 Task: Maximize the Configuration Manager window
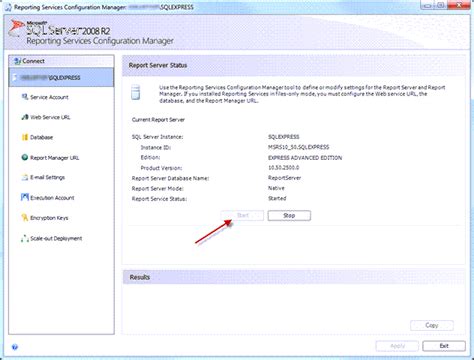pyautogui.click(x=441, y=5)
